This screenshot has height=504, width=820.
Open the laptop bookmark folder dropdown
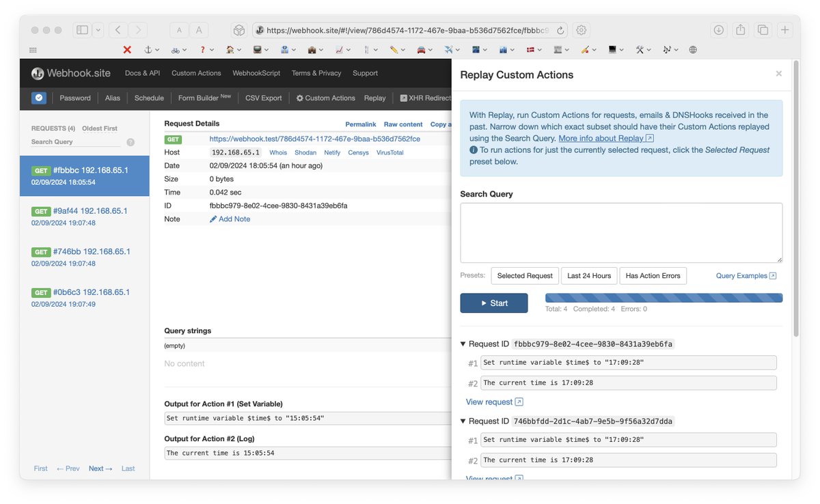click(x=616, y=50)
